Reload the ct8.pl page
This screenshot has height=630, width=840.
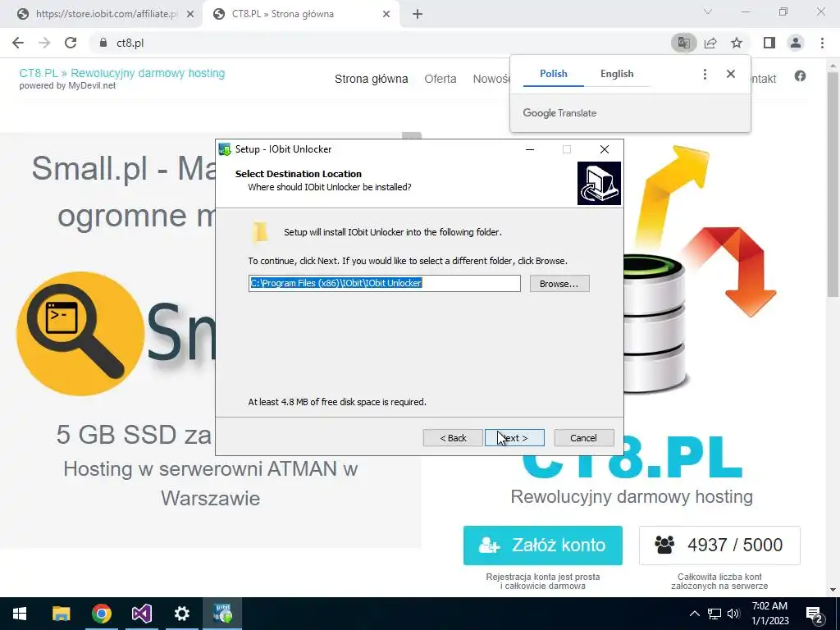(71, 43)
